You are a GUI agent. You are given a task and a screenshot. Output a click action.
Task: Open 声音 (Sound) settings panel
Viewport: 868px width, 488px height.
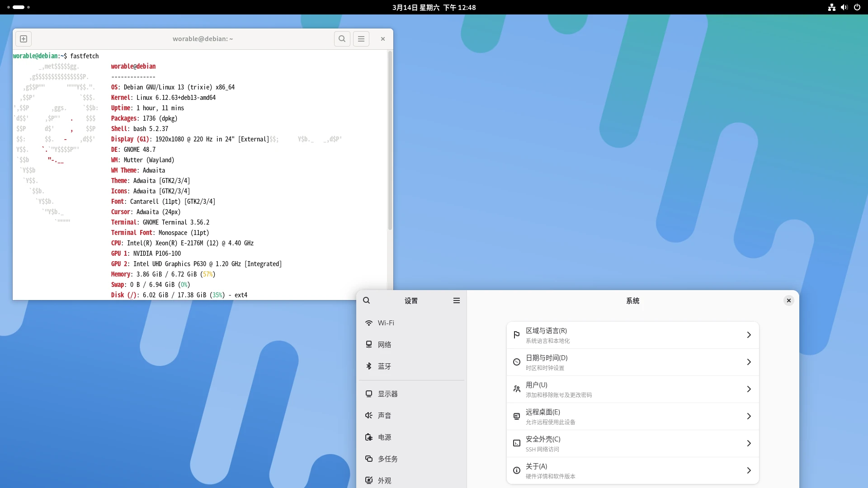384,416
